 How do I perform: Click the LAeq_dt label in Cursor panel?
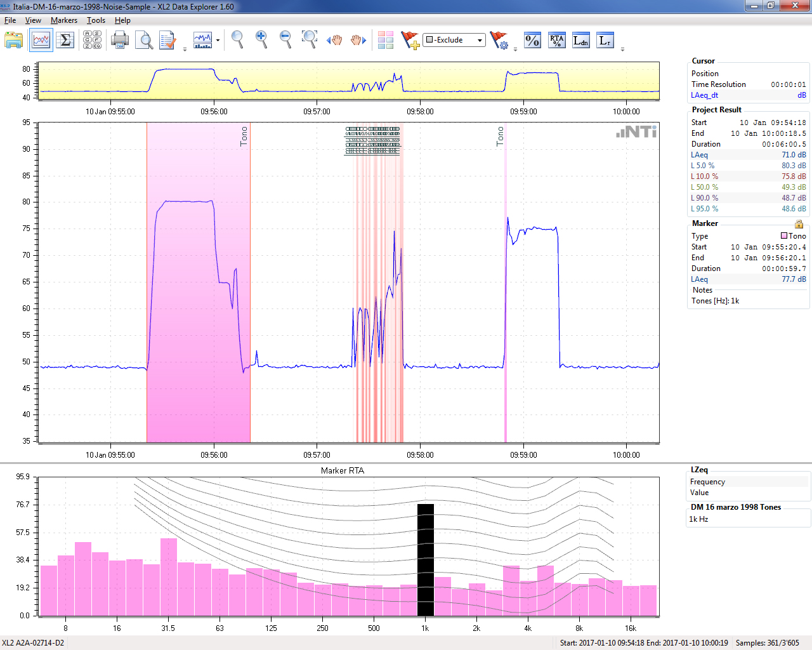click(x=704, y=95)
